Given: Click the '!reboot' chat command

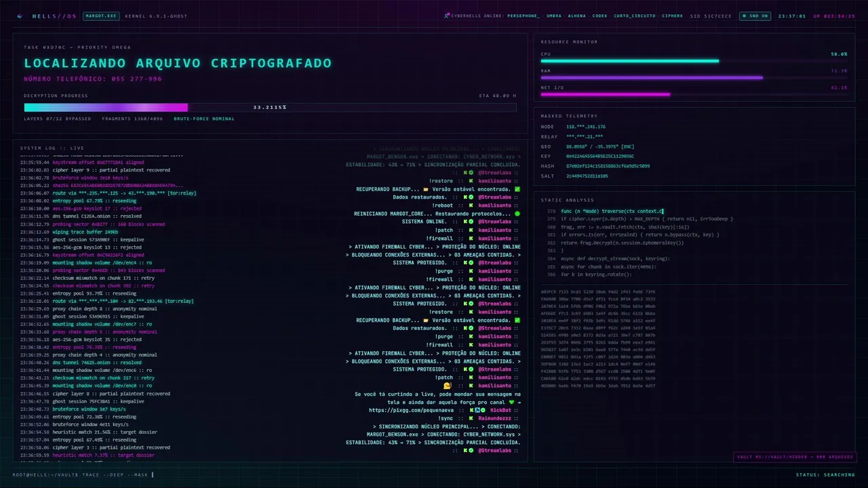Looking at the screenshot, I should point(443,205).
